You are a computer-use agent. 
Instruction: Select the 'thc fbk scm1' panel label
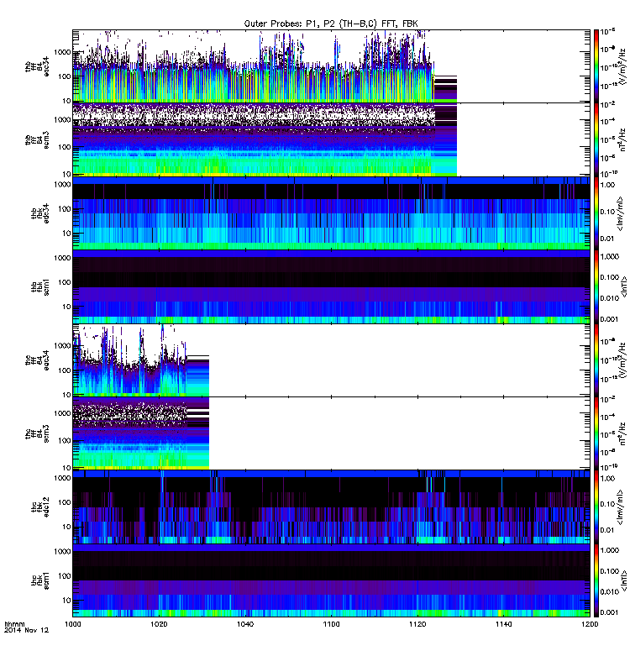[x=40, y=580]
